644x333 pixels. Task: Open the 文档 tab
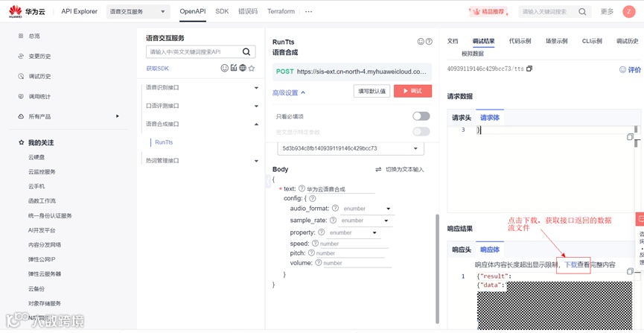453,41
